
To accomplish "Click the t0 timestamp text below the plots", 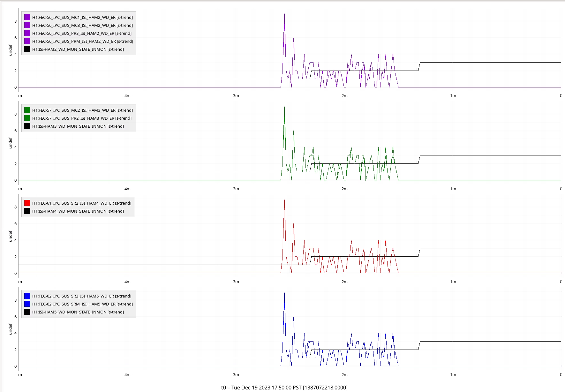I will (284, 387).
